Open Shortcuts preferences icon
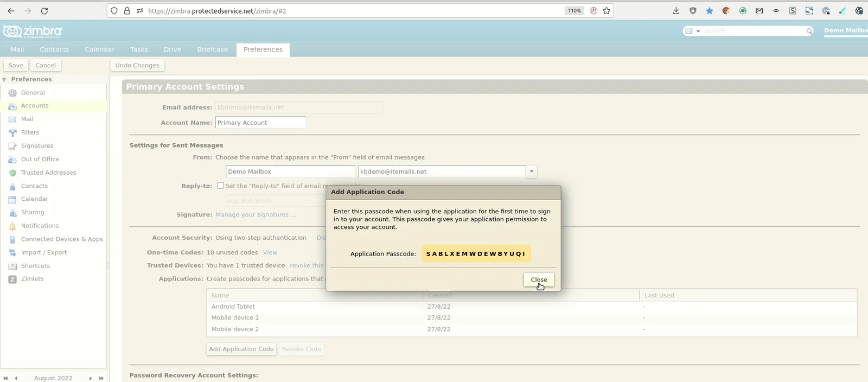868x382 pixels. click(x=12, y=266)
